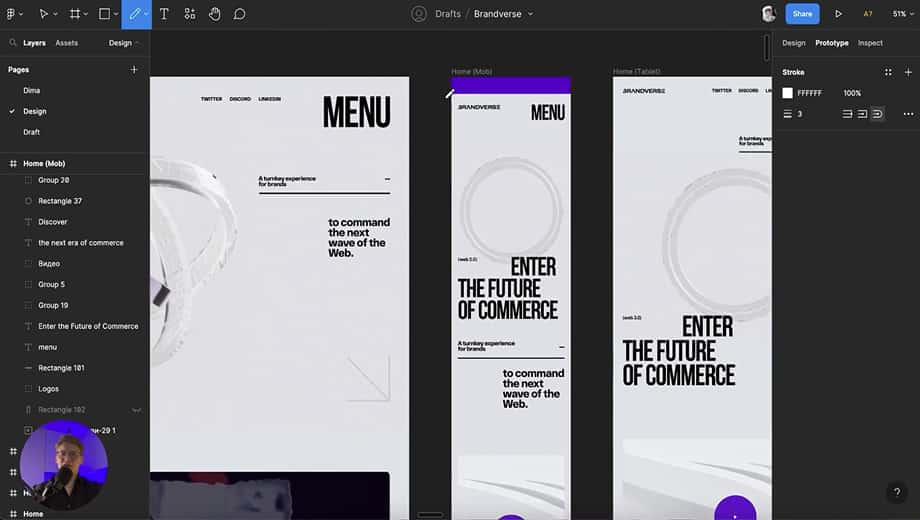The height and width of the screenshot is (520, 920).
Task: Click the Share button
Action: pyautogui.click(x=802, y=13)
